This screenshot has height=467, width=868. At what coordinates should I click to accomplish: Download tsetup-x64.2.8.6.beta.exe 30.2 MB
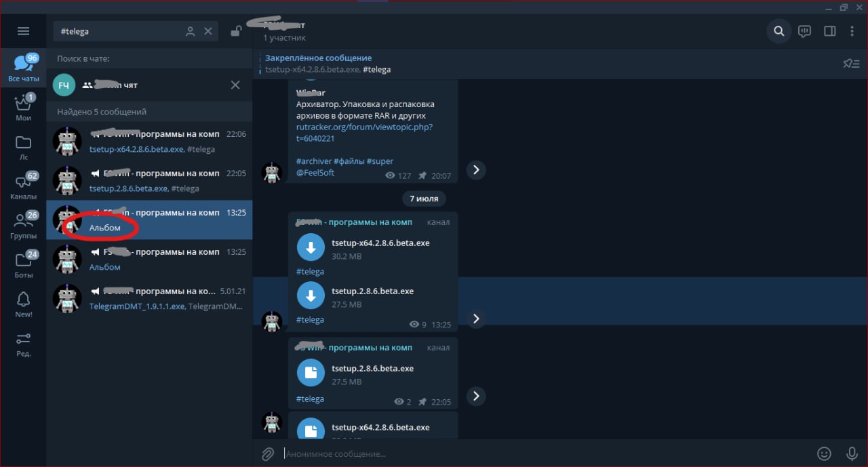(311, 249)
